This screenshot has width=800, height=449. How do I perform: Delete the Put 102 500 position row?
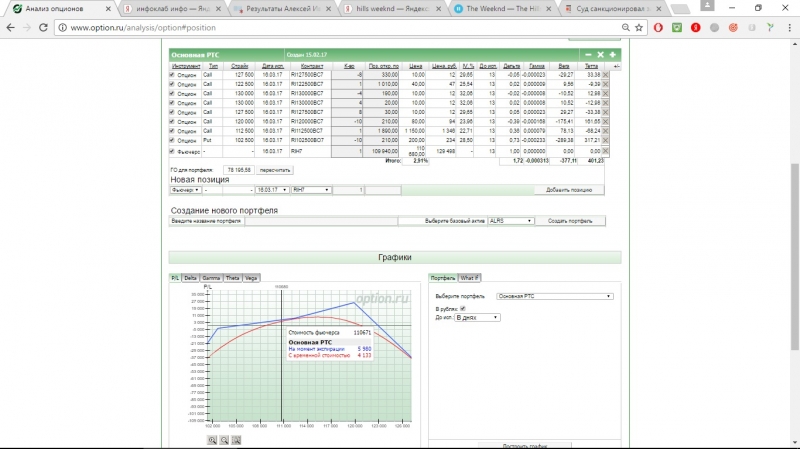tap(606, 140)
